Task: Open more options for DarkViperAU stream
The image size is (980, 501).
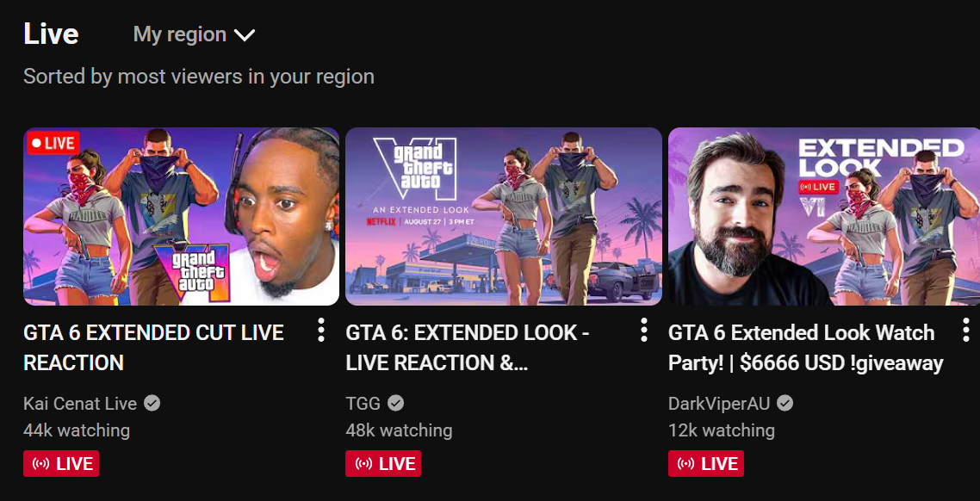Action: [966, 330]
